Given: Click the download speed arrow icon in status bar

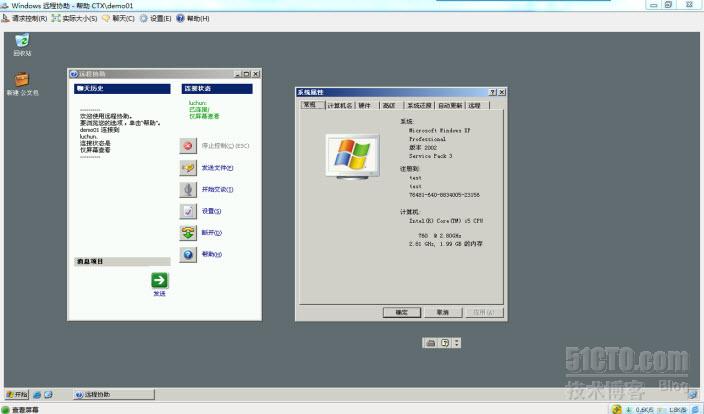Looking at the screenshot, I should 629,410.
